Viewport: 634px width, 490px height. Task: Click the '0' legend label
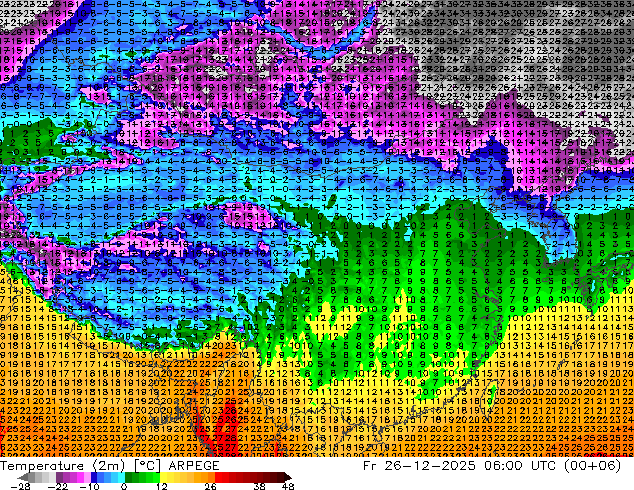pyautogui.click(x=124, y=486)
